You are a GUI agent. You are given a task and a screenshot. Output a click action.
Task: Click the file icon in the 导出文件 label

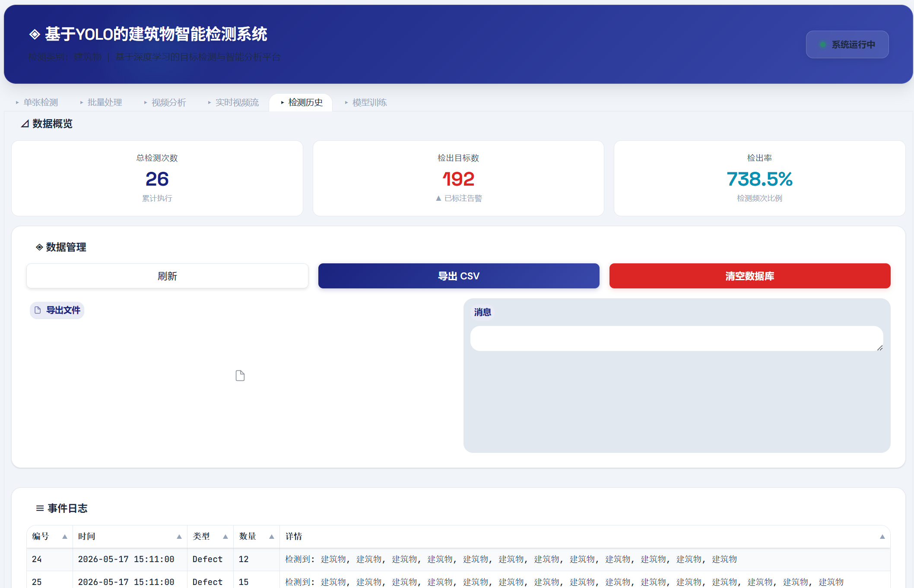[x=38, y=310]
